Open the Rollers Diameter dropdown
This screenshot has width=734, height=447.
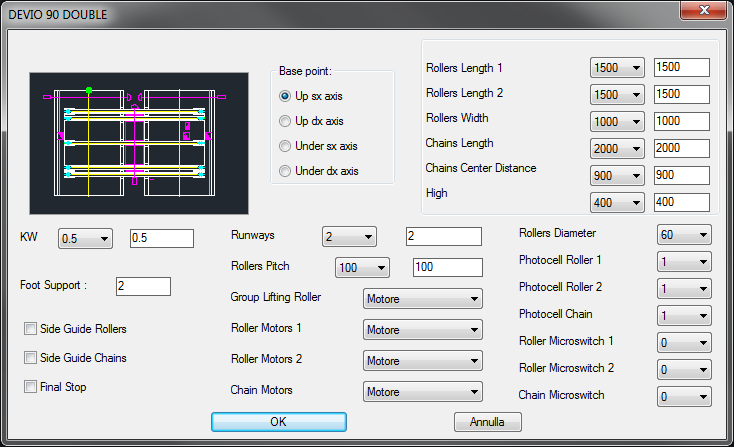(x=684, y=235)
